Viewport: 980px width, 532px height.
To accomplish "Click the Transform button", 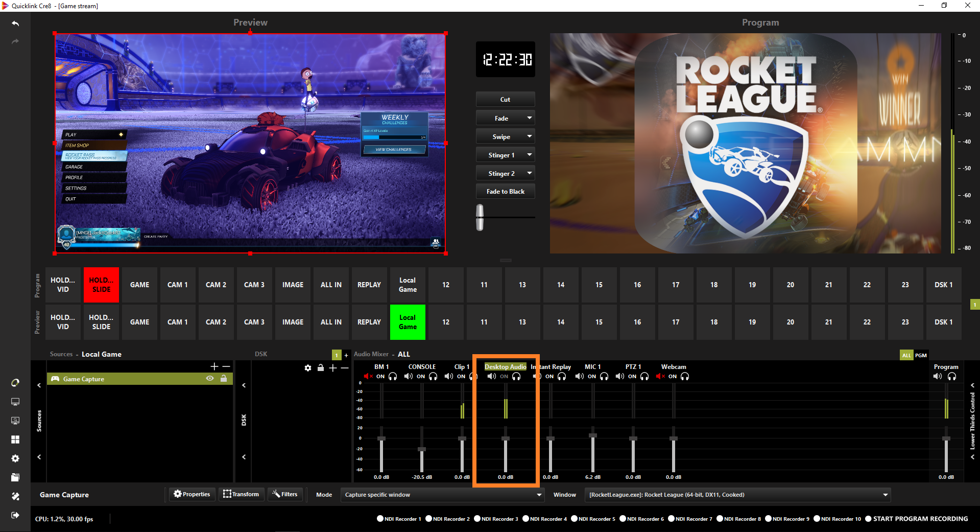I will [241, 494].
